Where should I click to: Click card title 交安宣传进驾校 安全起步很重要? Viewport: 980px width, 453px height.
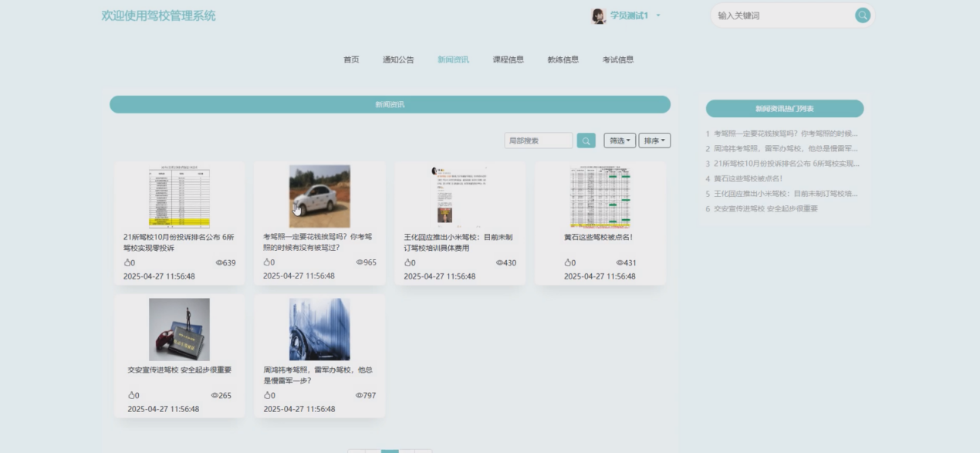tap(179, 370)
